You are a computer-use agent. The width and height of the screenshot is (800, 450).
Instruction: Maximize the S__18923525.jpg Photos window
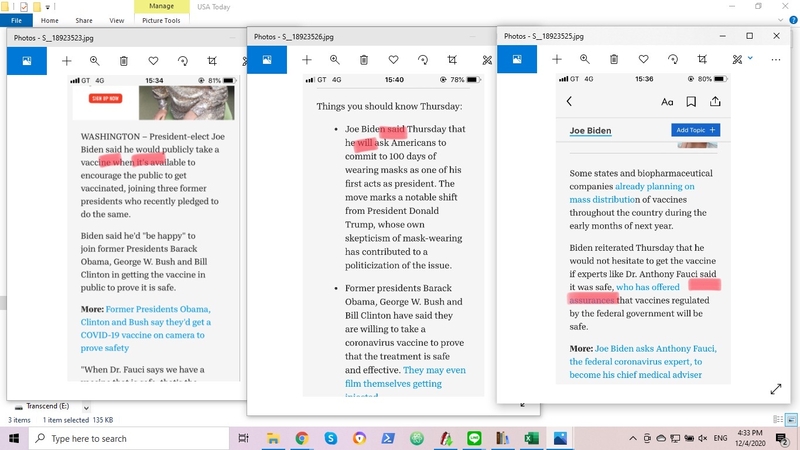pos(749,36)
